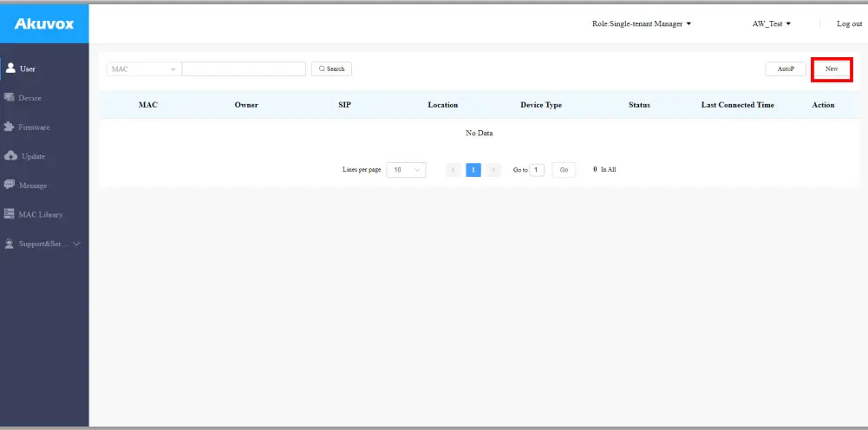Screen dimensions: 868x430
Task: Open the MAC search filter dropdown
Action: coord(144,69)
